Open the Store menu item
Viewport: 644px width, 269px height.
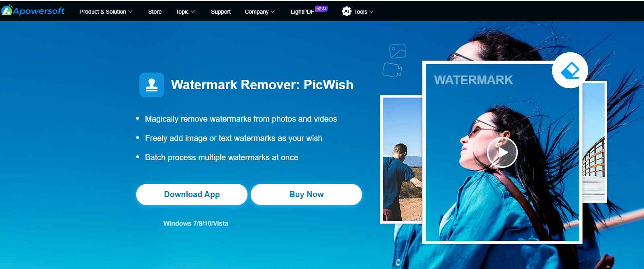[155, 12]
